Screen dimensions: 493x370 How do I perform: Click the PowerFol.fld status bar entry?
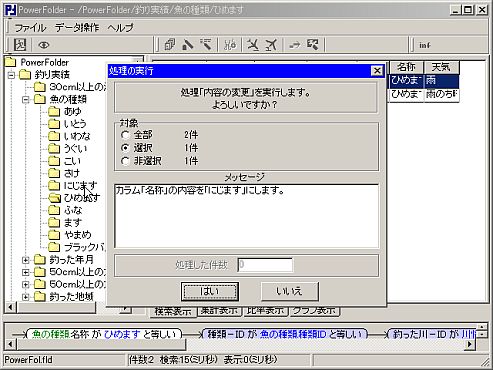pyautogui.click(x=29, y=360)
